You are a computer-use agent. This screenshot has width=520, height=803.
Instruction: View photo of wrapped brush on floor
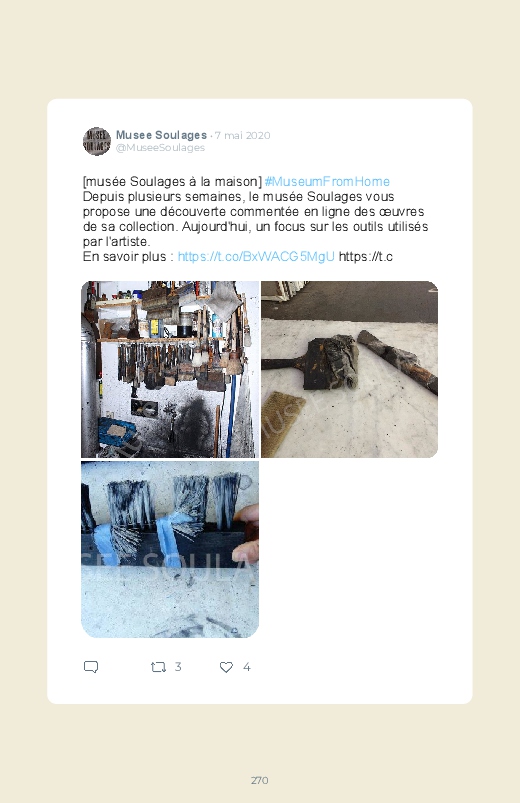pos(349,369)
